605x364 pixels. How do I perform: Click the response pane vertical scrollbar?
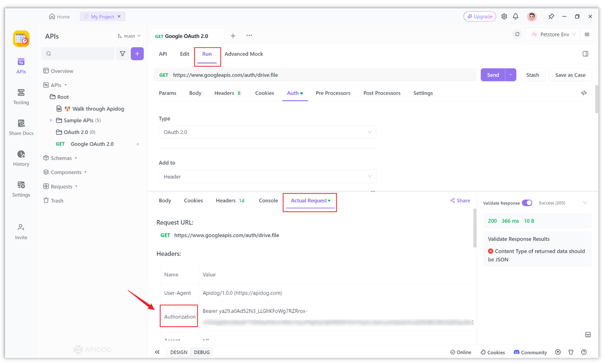(475, 229)
